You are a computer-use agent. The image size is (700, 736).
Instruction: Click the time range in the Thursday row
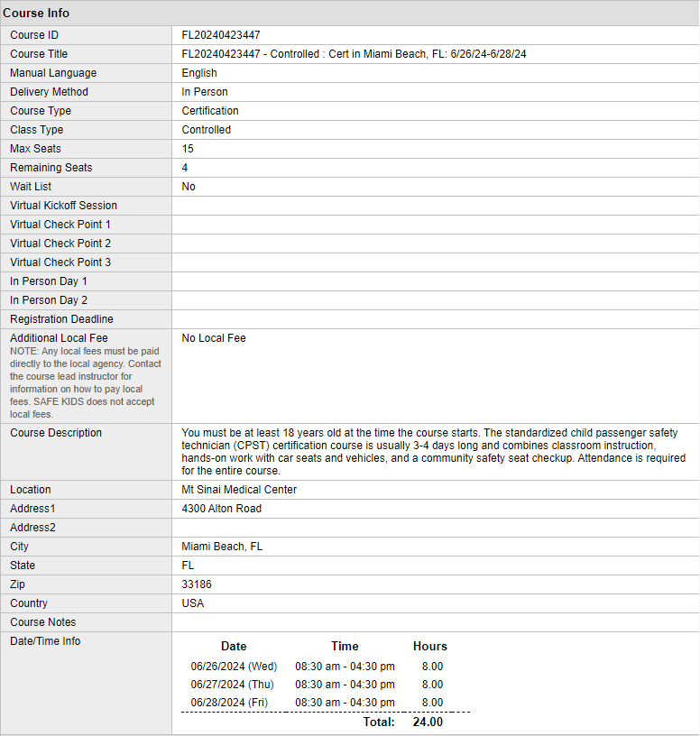345,685
